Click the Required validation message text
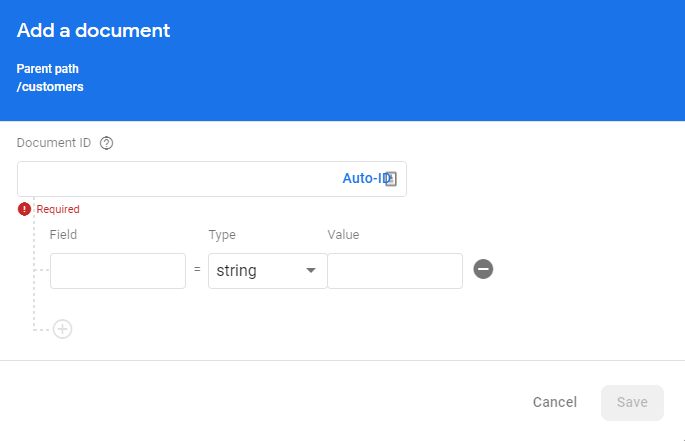Viewport: 685px width, 441px height. tap(58, 209)
